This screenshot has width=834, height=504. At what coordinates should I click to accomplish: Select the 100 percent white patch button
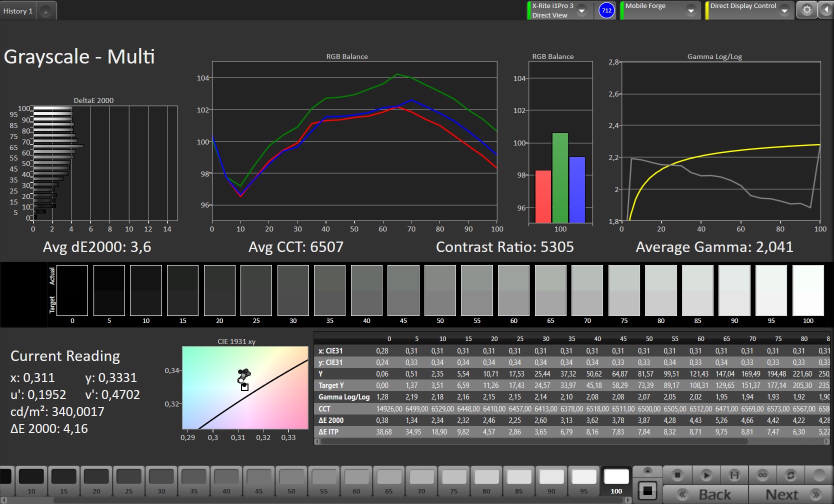(616, 481)
